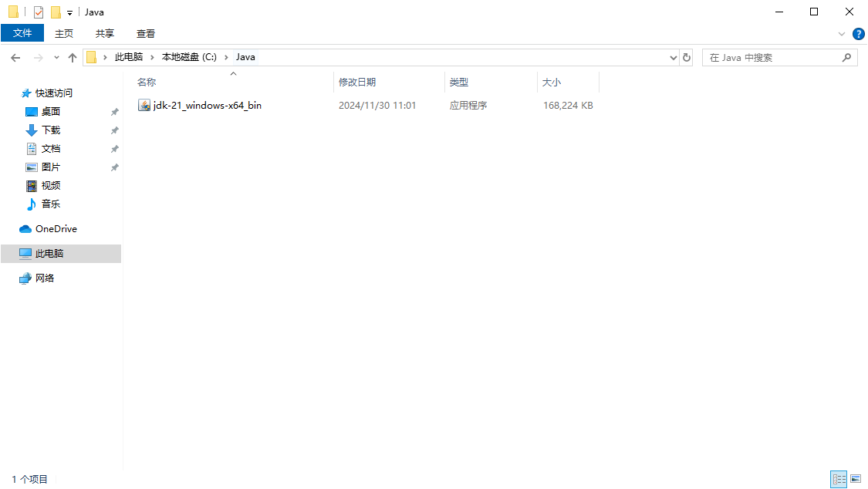
Task: Open 视频 in the navigation pane
Action: pyautogui.click(x=51, y=185)
